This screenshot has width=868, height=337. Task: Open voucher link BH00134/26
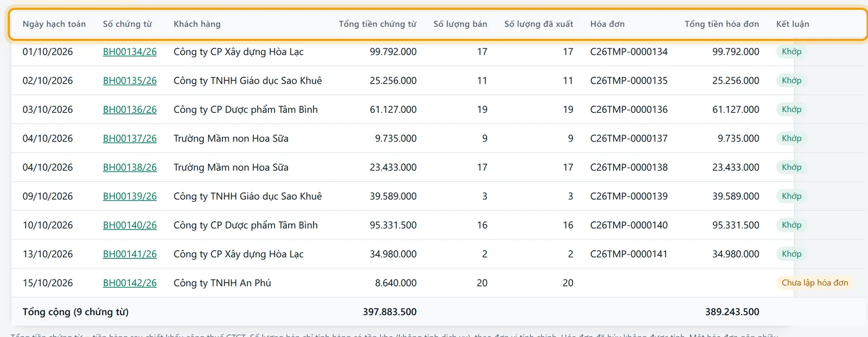coord(130,52)
